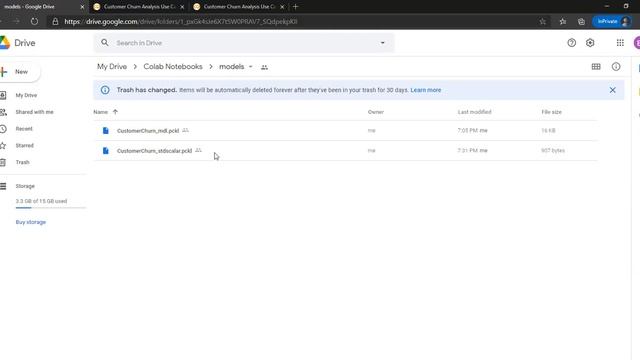Open Recent in sidebar
The width and height of the screenshot is (640, 360).
point(24,129)
